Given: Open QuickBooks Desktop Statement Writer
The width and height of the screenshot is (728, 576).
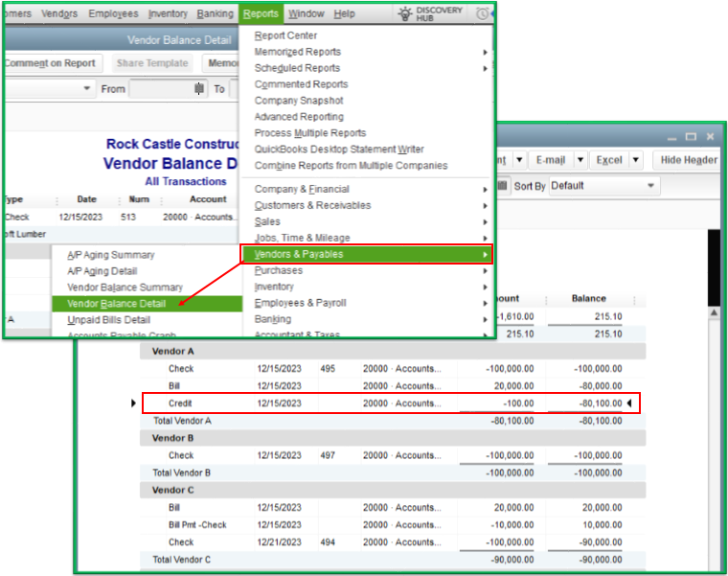Looking at the screenshot, I should 339,150.
